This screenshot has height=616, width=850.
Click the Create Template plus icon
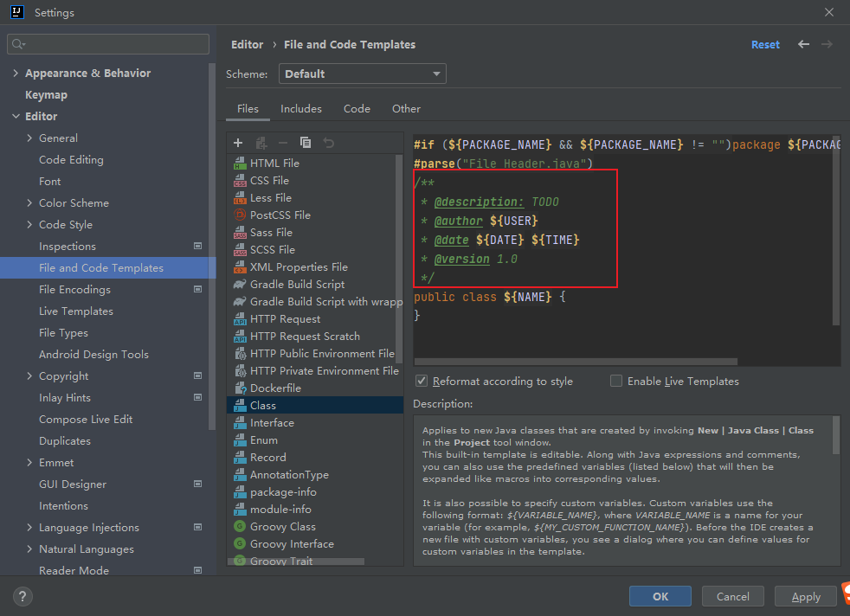(x=238, y=143)
